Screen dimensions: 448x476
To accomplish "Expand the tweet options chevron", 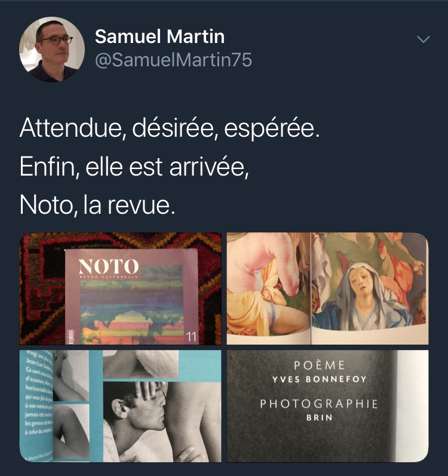I will pyautogui.click(x=423, y=39).
